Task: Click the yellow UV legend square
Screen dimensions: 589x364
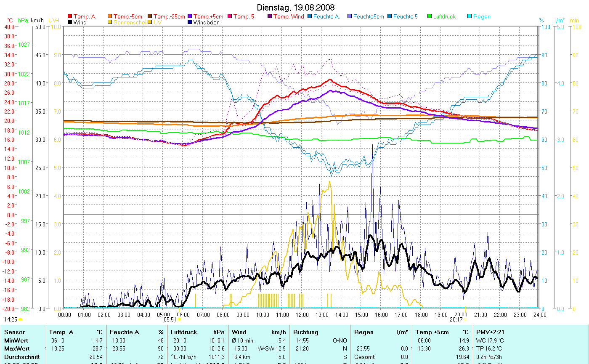Action: tap(150, 23)
